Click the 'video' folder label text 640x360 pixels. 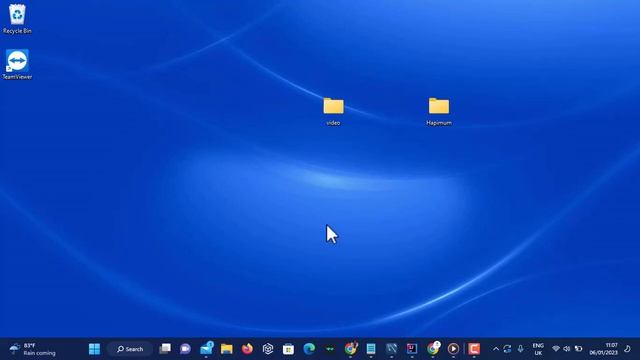point(333,123)
